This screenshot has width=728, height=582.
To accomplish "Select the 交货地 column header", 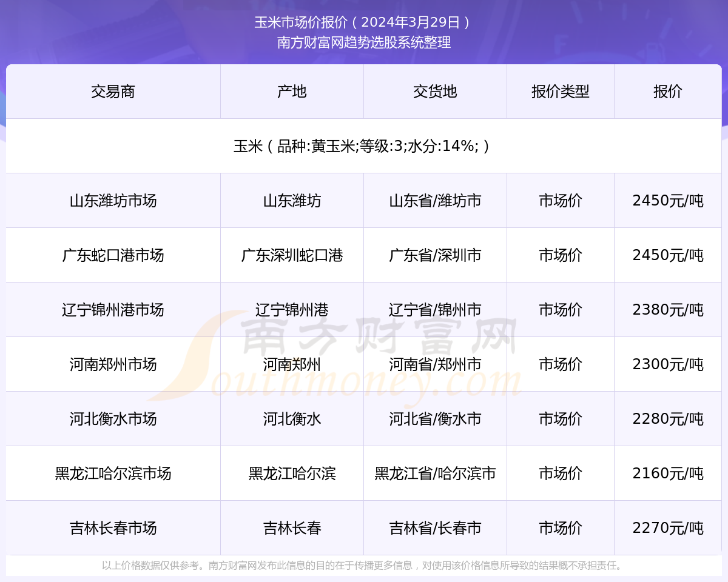I will point(435,92).
